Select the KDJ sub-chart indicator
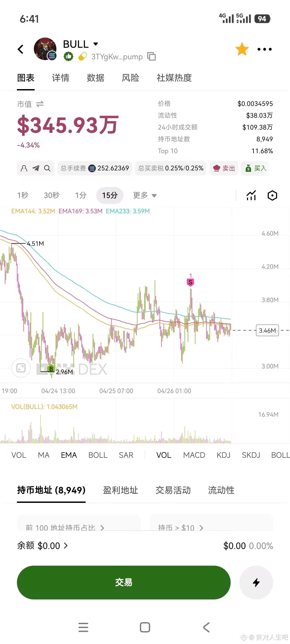The width and height of the screenshot is (290, 644). tap(224, 455)
